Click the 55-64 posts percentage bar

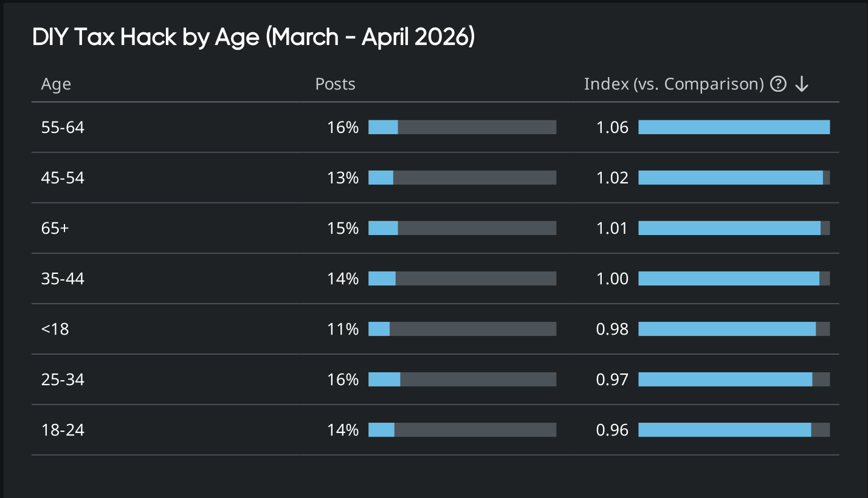[x=462, y=128]
